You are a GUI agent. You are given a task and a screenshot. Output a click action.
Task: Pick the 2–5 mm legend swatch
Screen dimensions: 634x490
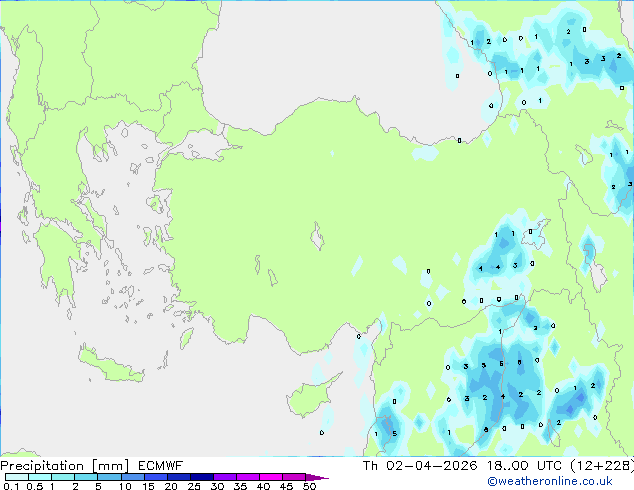(86, 477)
